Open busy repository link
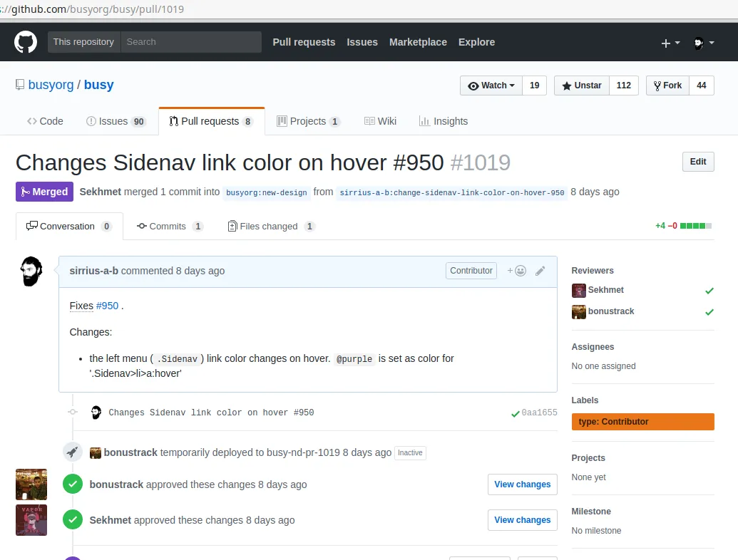This screenshot has height=560, width=738. coord(99,85)
